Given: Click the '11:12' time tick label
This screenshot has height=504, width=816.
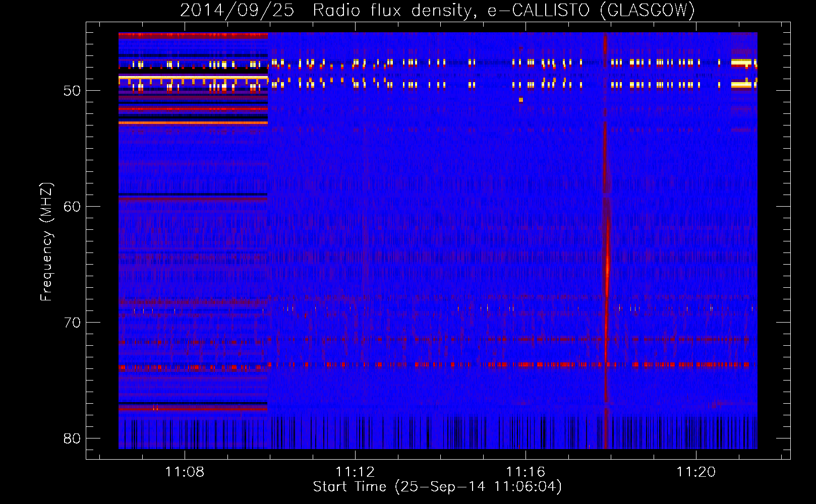Looking at the screenshot, I should click(x=355, y=472).
